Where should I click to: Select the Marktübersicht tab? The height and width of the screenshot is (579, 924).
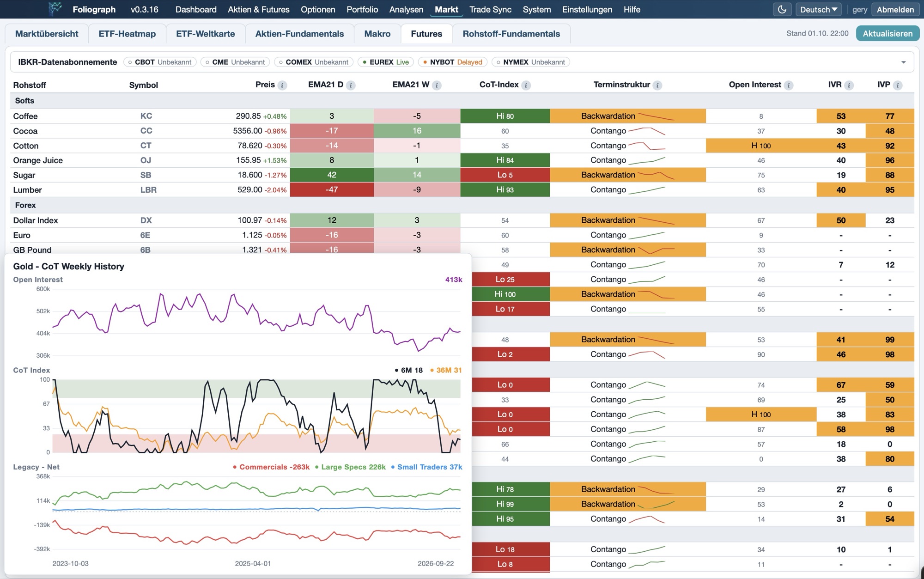point(47,34)
